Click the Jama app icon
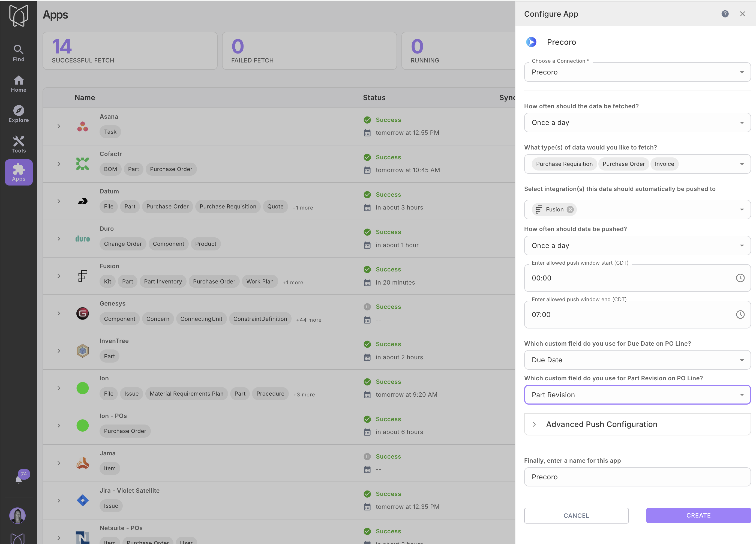 click(x=83, y=463)
